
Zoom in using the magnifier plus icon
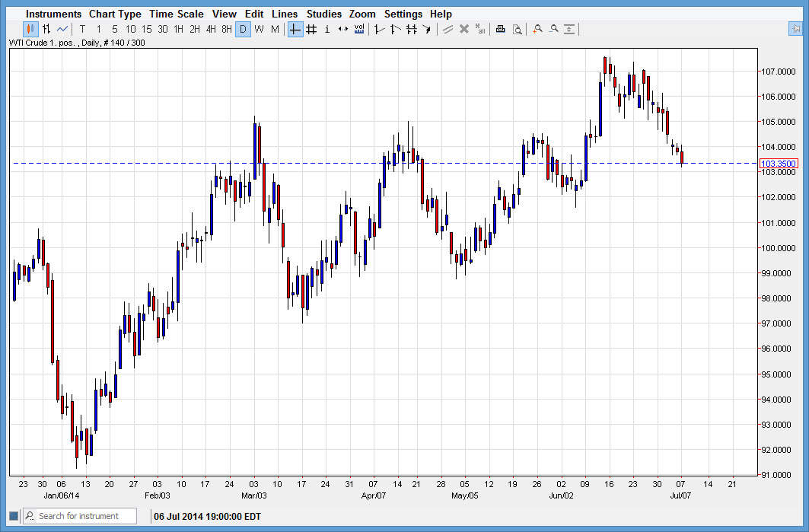click(537, 29)
